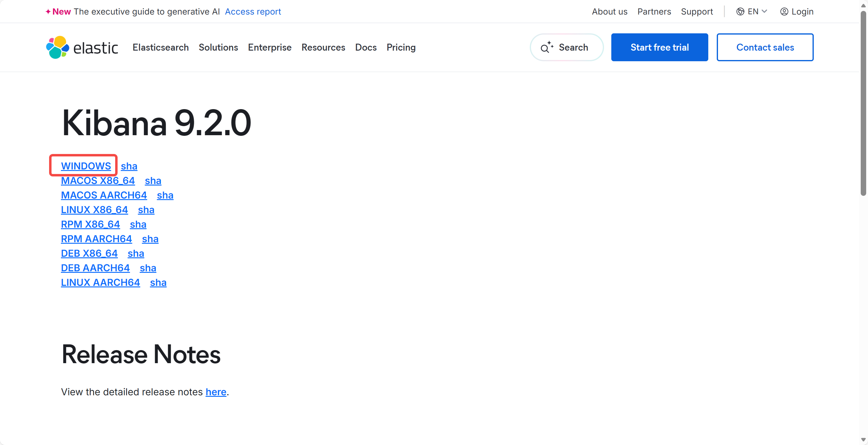Open release notes 'here' link

216,392
